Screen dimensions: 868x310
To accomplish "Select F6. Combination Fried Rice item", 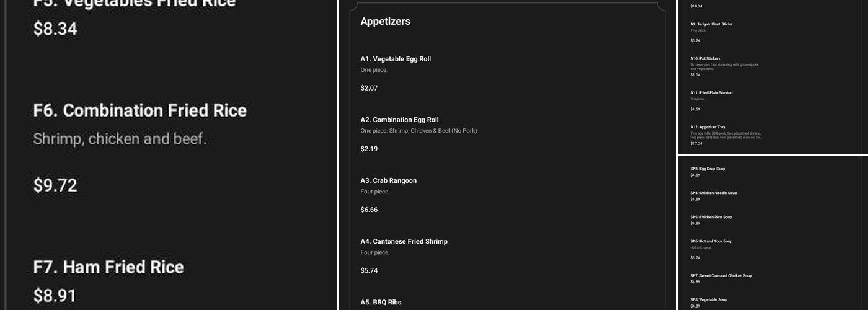I will (139, 111).
